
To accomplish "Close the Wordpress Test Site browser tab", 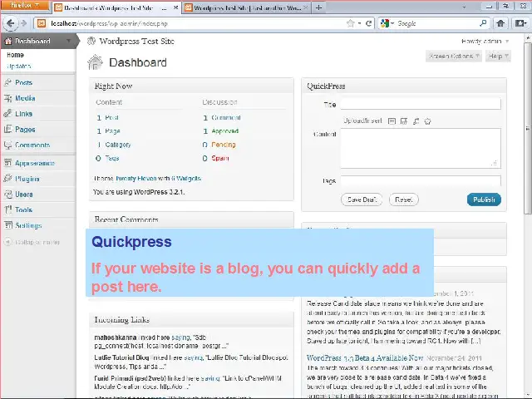I will [306, 7].
